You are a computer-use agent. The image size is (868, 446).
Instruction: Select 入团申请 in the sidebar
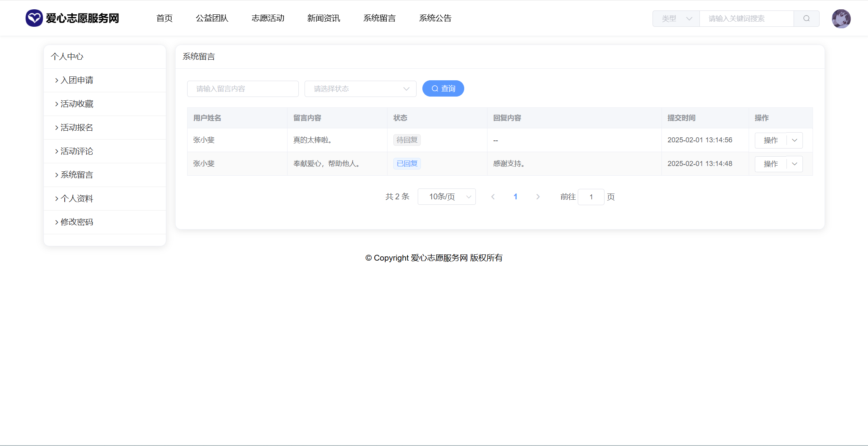click(77, 80)
